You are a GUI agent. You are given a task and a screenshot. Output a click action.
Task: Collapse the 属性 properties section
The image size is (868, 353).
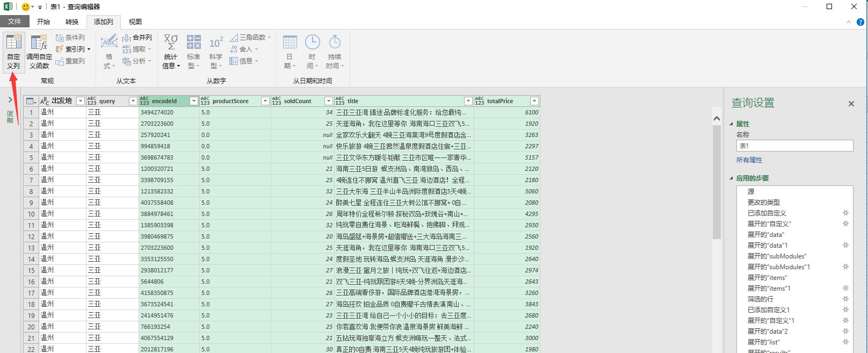[x=731, y=124]
